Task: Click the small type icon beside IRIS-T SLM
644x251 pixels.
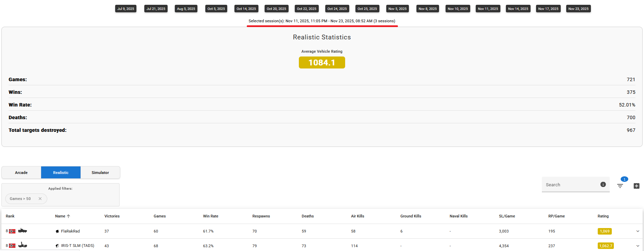Action: coord(57,246)
